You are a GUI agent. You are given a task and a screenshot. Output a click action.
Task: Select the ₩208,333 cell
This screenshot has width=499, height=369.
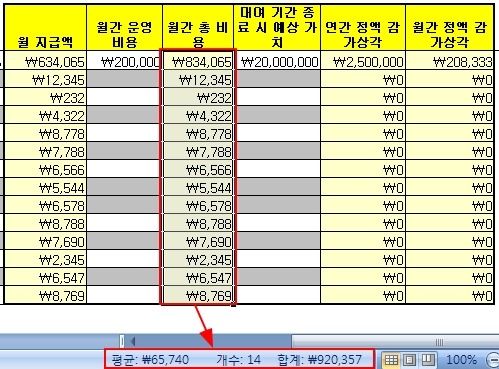(449, 61)
